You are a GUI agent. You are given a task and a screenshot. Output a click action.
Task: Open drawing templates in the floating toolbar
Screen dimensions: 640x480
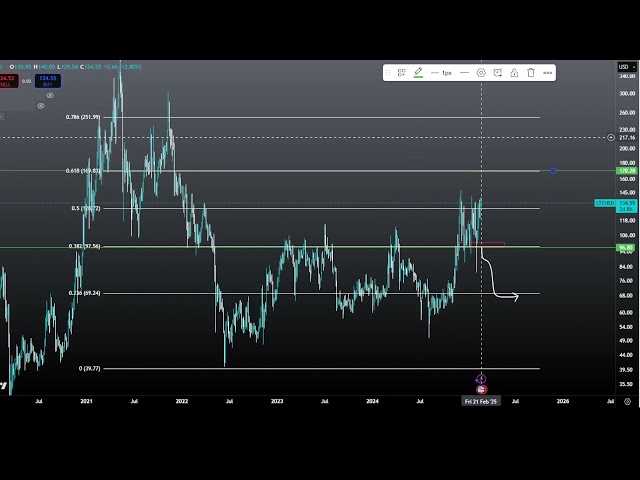pyautogui.click(x=401, y=73)
